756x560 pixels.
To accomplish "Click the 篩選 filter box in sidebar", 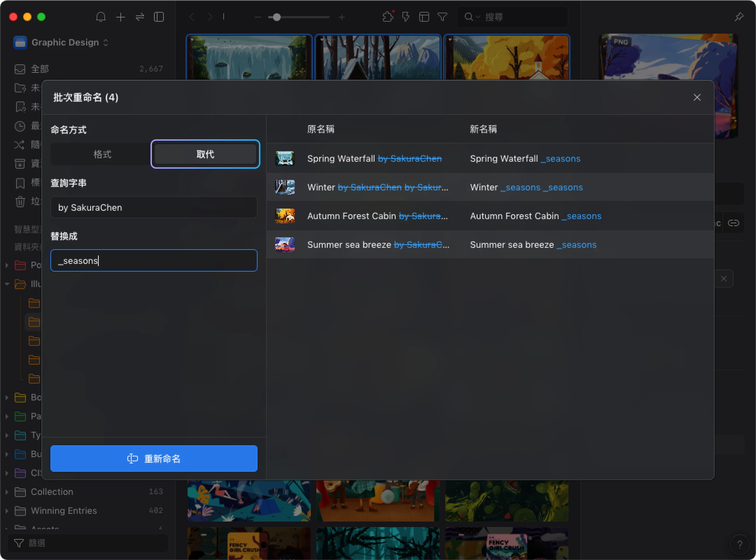I will (87, 543).
